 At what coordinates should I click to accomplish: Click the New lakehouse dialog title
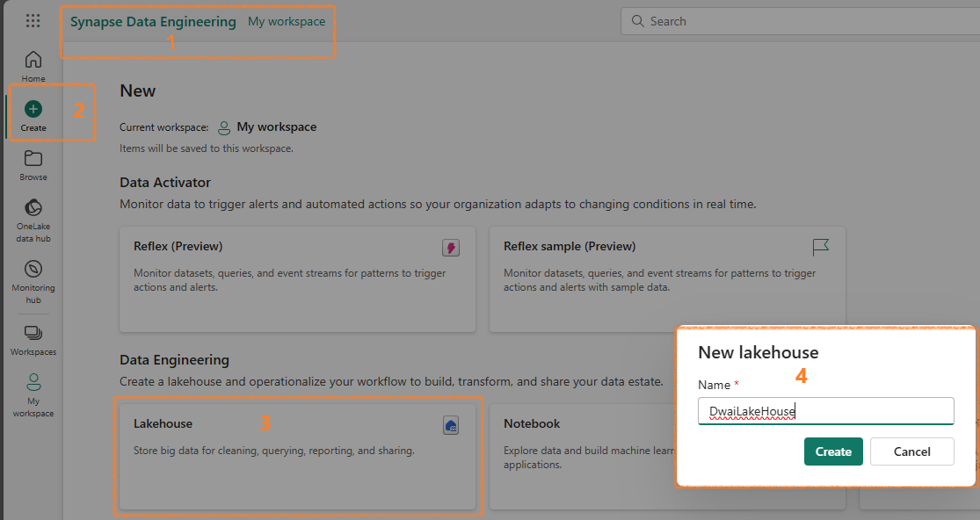click(759, 353)
